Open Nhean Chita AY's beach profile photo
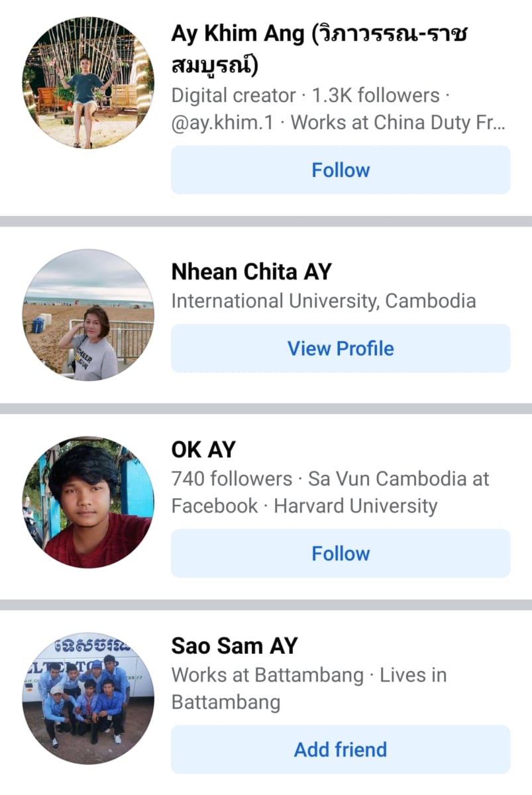 (88, 315)
